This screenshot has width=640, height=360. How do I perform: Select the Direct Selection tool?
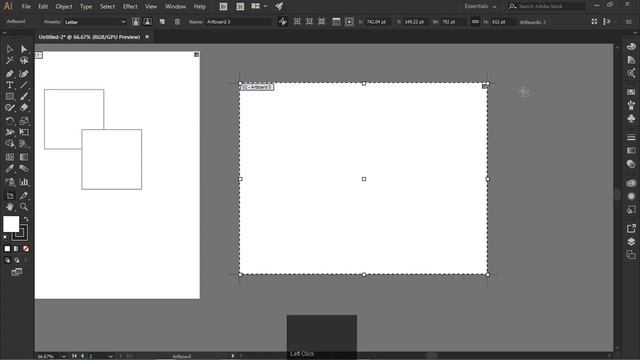pos(24,49)
